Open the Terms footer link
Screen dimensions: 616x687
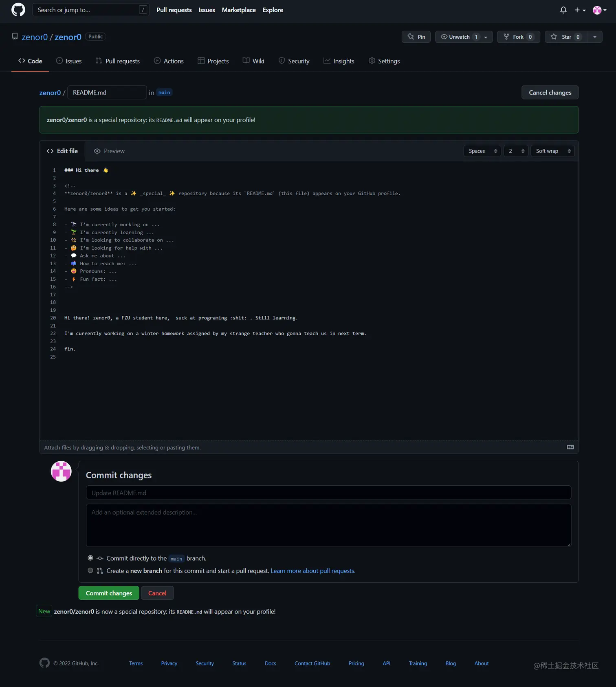pyautogui.click(x=136, y=663)
